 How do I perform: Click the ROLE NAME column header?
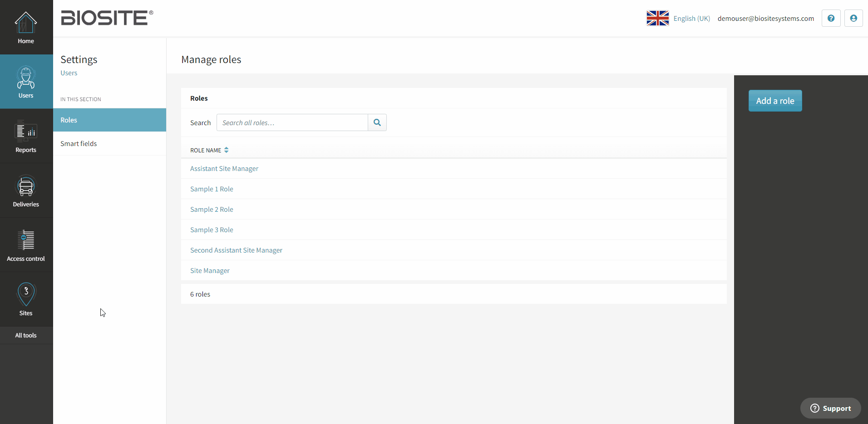tap(206, 150)
